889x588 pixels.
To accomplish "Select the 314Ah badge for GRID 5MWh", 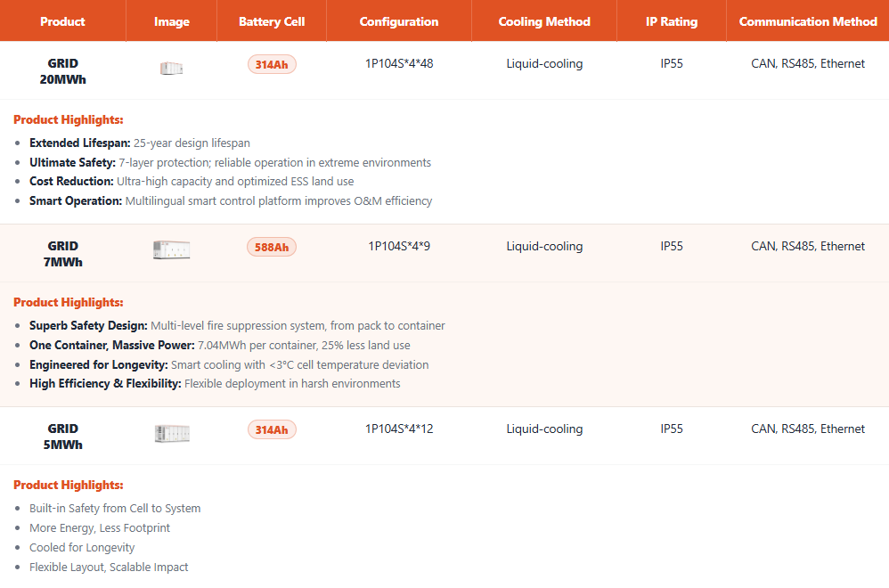I will pos(272,429).
